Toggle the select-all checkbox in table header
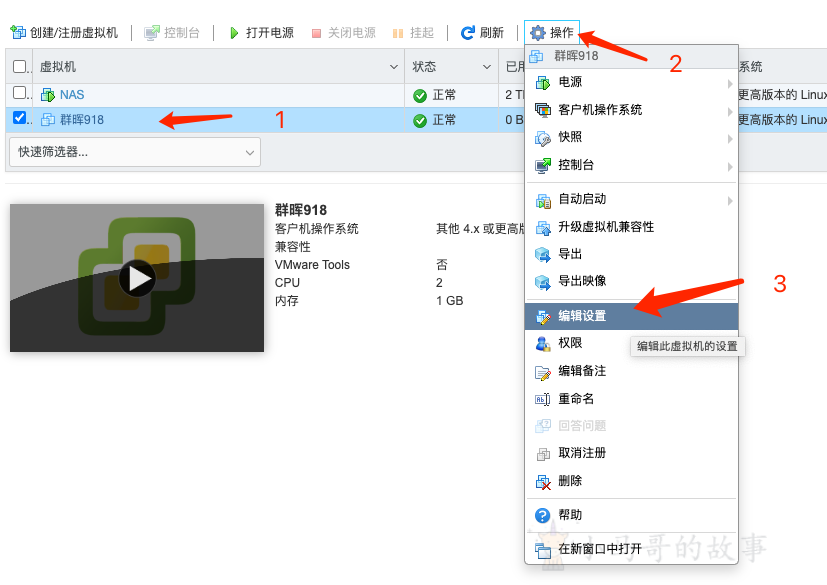This screenshot has width=827, height=585. [20, 66]
